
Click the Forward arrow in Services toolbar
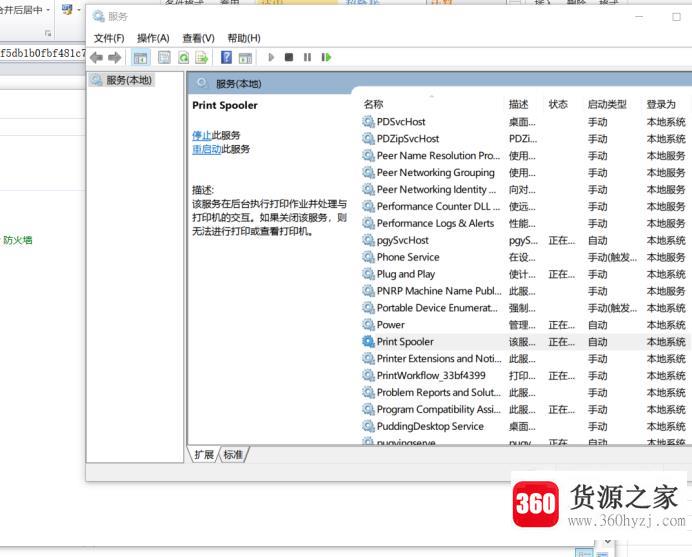(115, 57)
